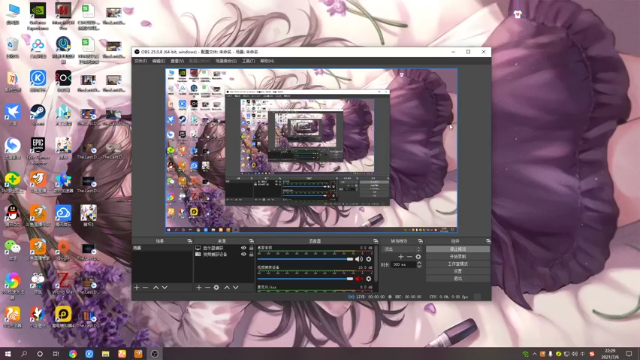Open the File menu in OBS
Screen dimensions: 640x360
tap(140, 61)
